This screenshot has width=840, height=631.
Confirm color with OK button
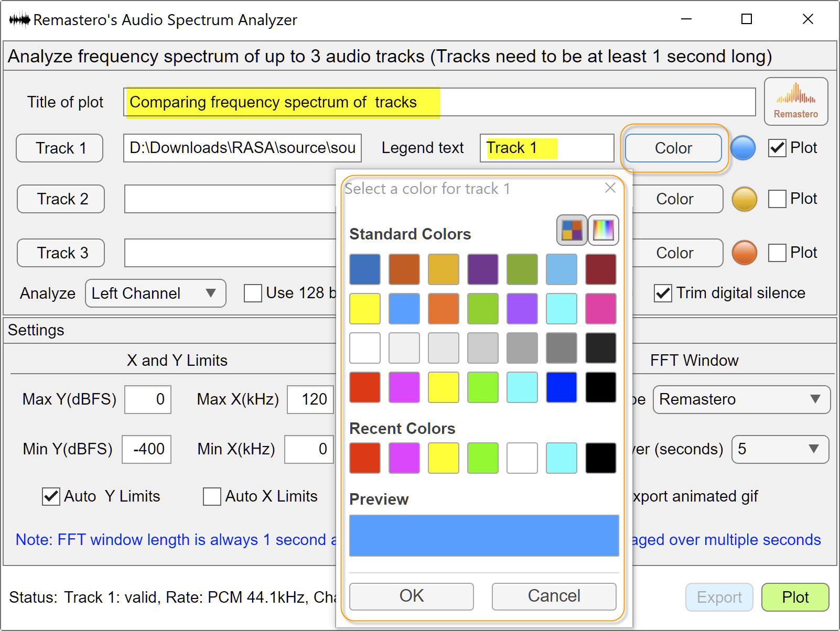(412, 596)
